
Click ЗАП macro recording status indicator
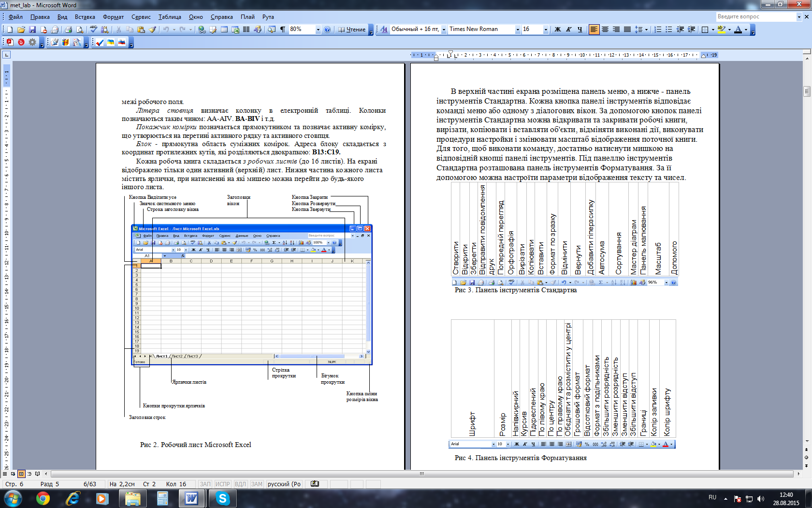(205, 484)
